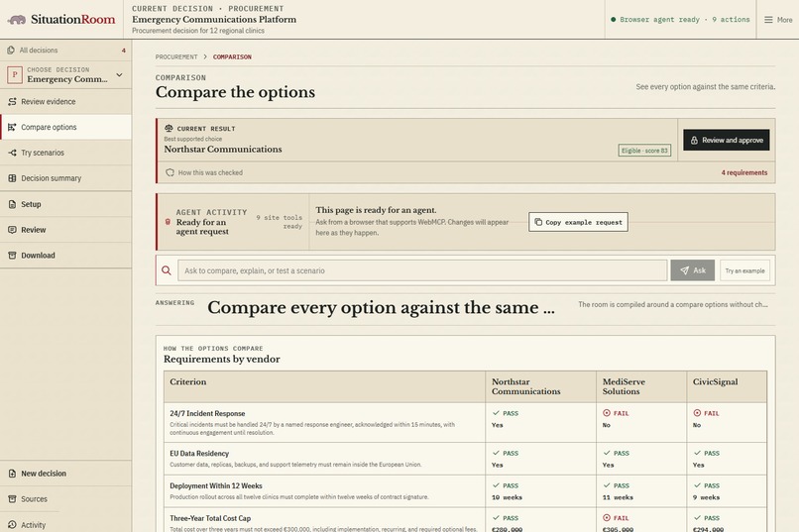Click the Decision summary grid icon
The image size is (799, 532).
(x=12, y=178)
